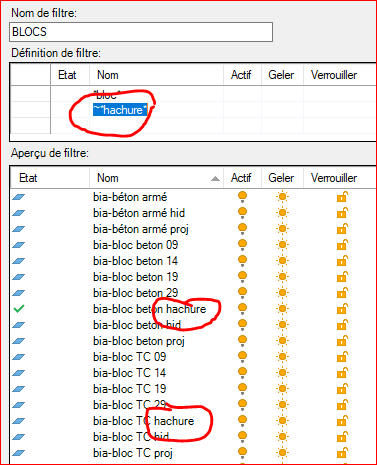Screen dimensions: 377x465
Task: Click the Etat header in filter definition
Action: point(67,75)
